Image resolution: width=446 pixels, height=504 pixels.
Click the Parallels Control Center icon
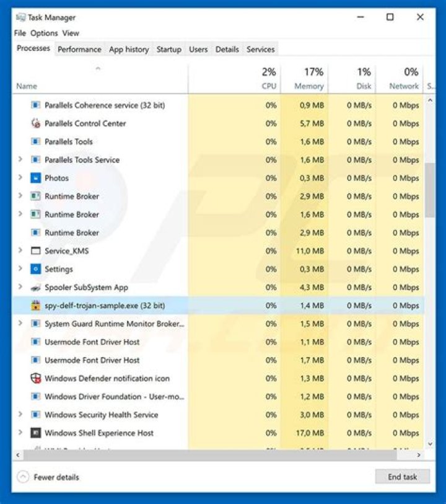point(36,123)
